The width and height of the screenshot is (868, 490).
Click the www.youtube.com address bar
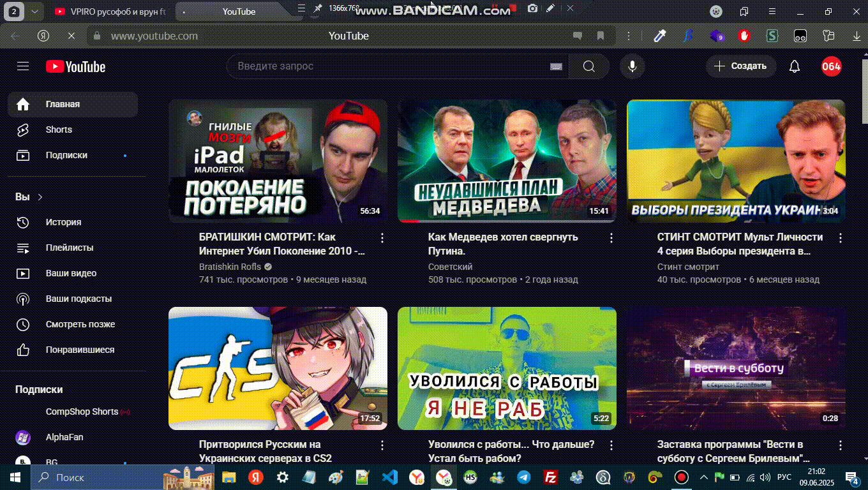tap(154, 36)
